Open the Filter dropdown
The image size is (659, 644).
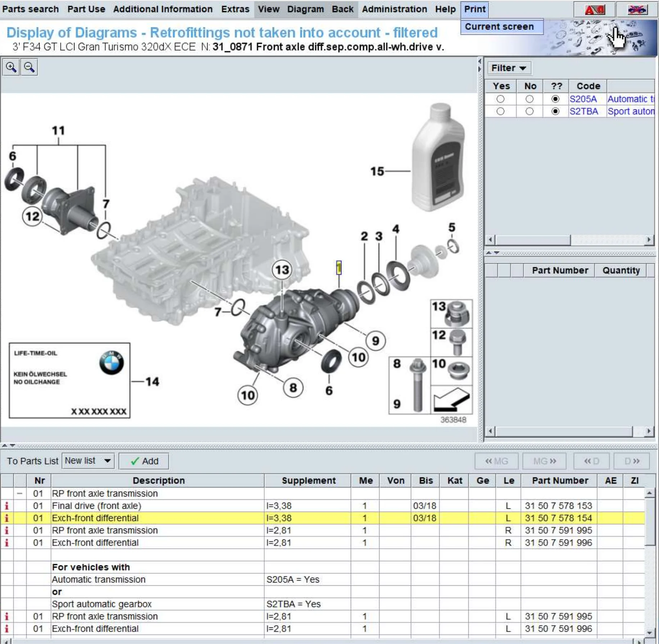coord(508,68)
